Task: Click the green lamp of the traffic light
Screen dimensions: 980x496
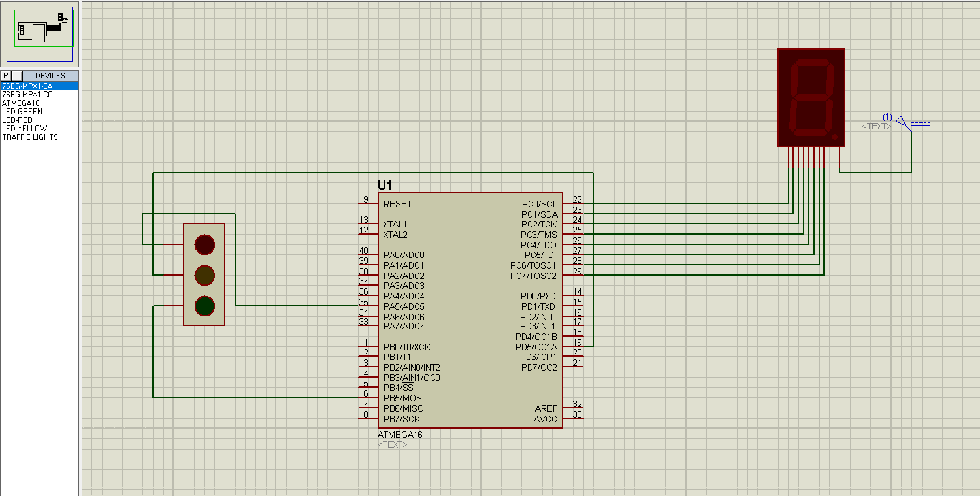Action: [203, 305]
